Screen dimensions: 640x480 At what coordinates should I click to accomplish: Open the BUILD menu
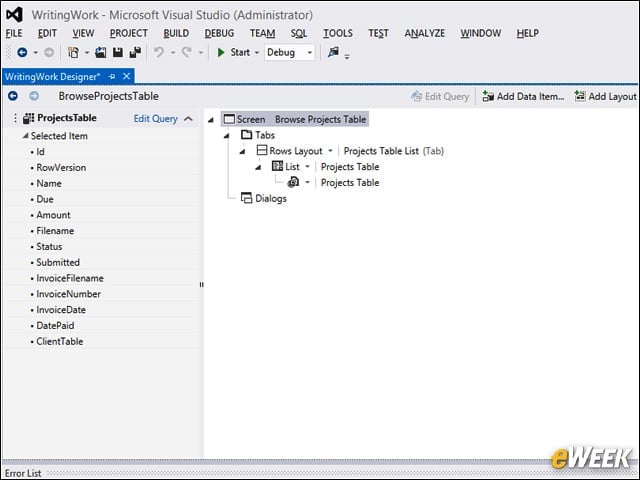click(176, 33)
